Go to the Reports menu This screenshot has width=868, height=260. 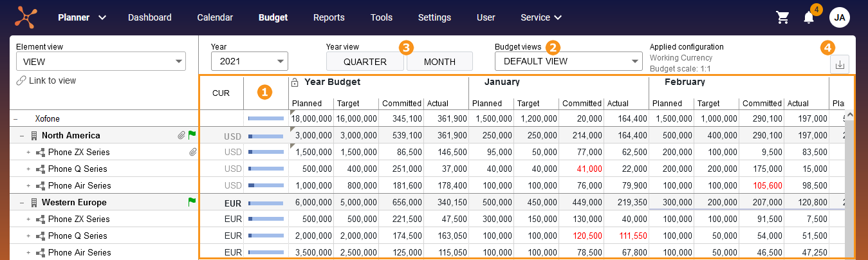(x=329, y=17)
